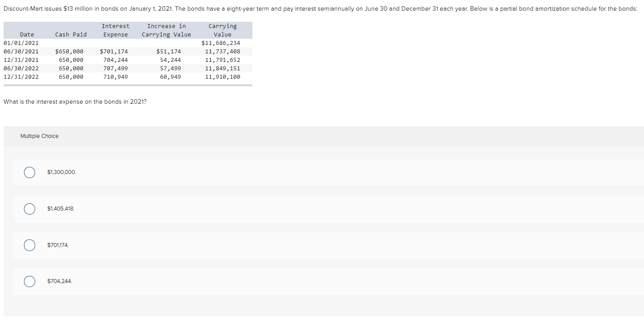Click the 'Increase in Carrying Value' header

point(167,30)
